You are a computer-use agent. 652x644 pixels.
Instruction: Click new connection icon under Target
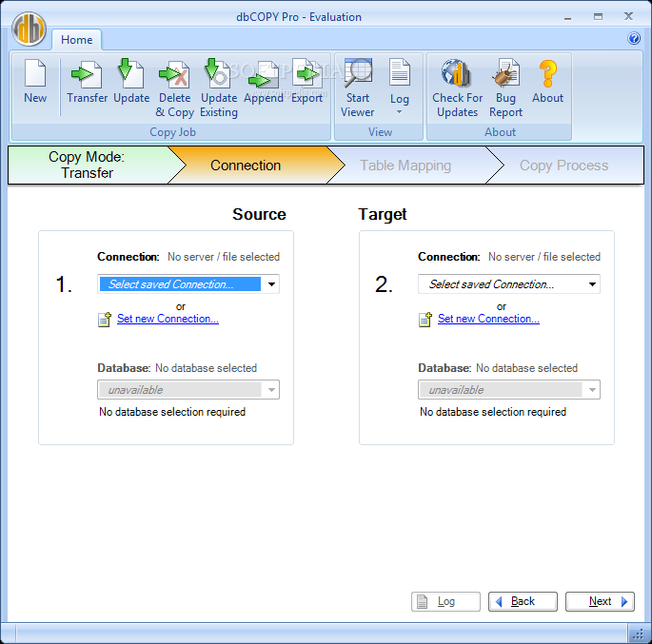click(425, 320)
